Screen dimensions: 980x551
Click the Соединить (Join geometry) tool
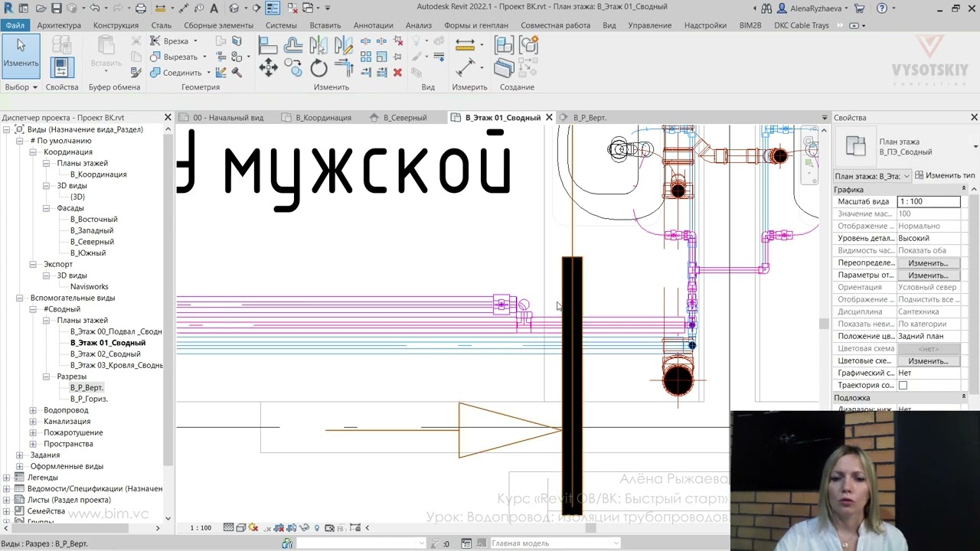pos(176,73)
